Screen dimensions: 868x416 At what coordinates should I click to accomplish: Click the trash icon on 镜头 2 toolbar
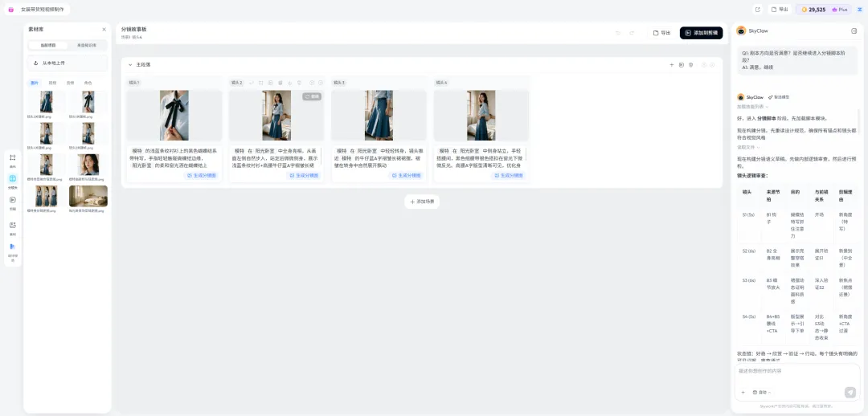[x=300, y=83]
